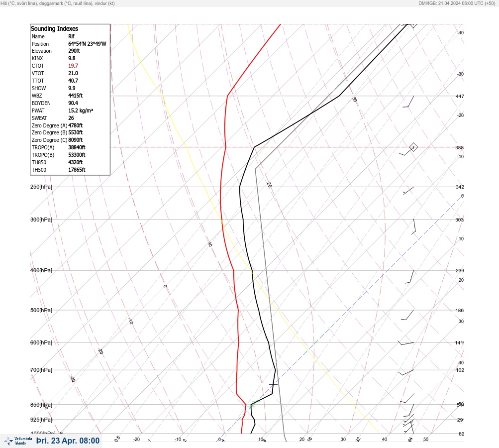499x448 pixels.
Task: Click the 250[hPa] pressure label
Action: 41,187
